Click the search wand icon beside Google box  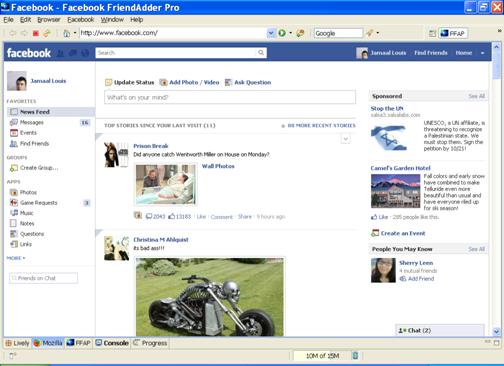click(369, 33)
